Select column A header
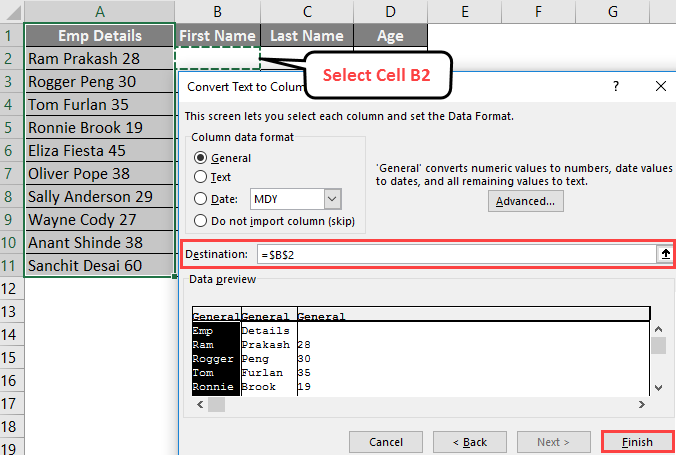This screenshot has height=455, width=676. point(100,12)
